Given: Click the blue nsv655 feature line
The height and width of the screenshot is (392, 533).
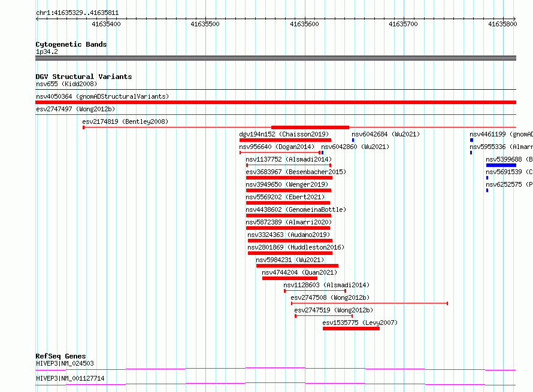Looking at the screenshot, I should coord(275,89).
